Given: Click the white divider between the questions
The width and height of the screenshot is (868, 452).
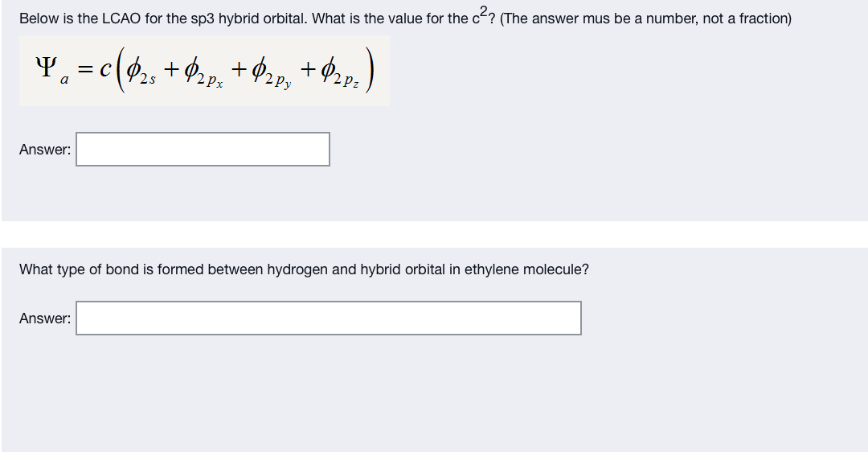Looking at the screenshot, I should tap(434, 234).
